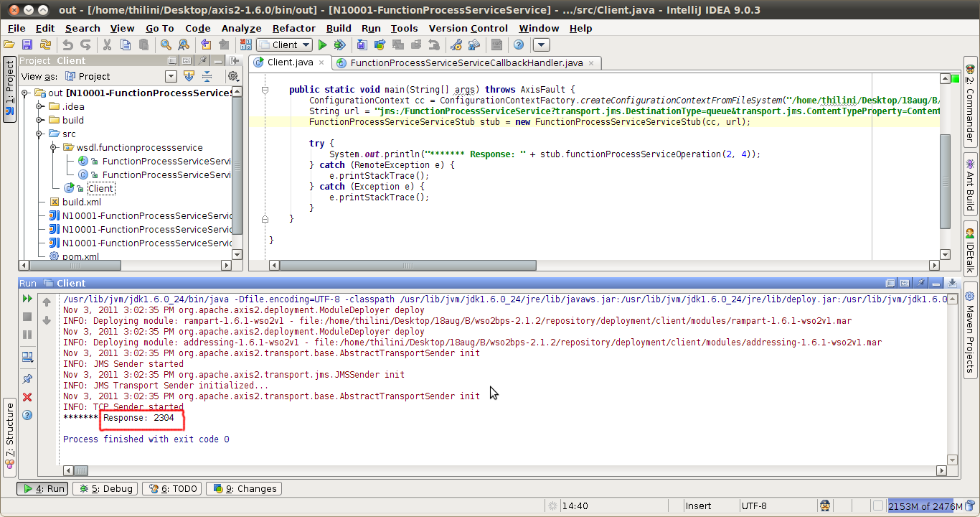980x517 pixels.
Task: Start debugging with the Debug toolbar icon
Action: pos(339,45)
